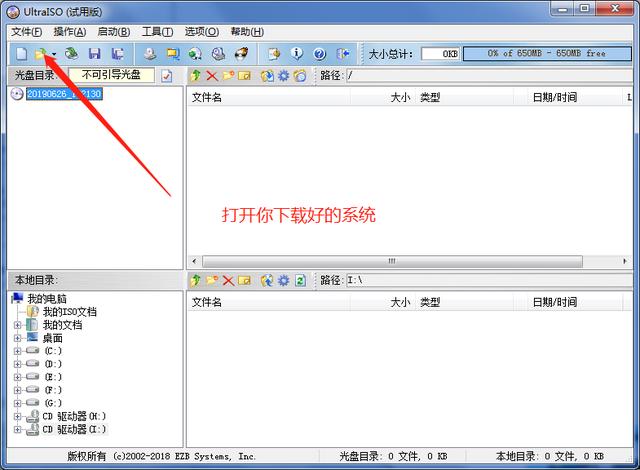Image resolution: width=640 pixels, height=470 pixels.
Task: Open the 文件(F) menu
Action: pyautogui.click(x=27, y=32)
